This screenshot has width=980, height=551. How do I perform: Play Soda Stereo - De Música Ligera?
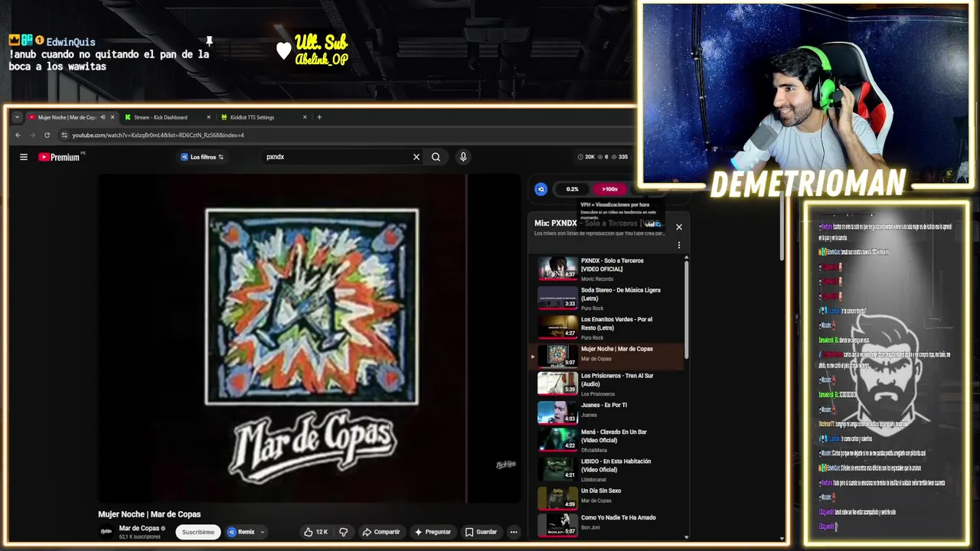[x=609, y=298]
